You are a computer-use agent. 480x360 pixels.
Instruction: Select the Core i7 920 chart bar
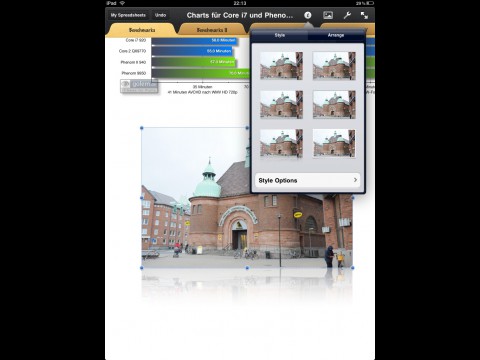coord(194,41)
